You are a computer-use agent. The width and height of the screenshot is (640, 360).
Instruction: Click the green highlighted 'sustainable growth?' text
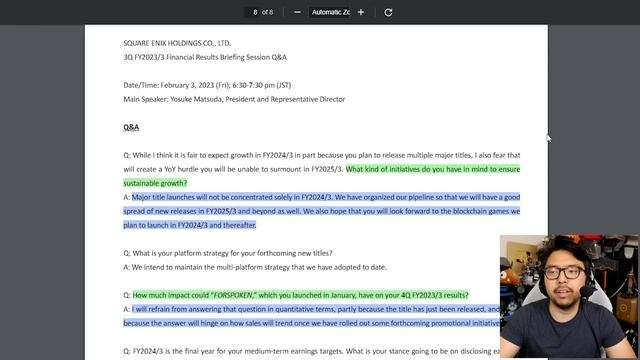pos(155,183)
